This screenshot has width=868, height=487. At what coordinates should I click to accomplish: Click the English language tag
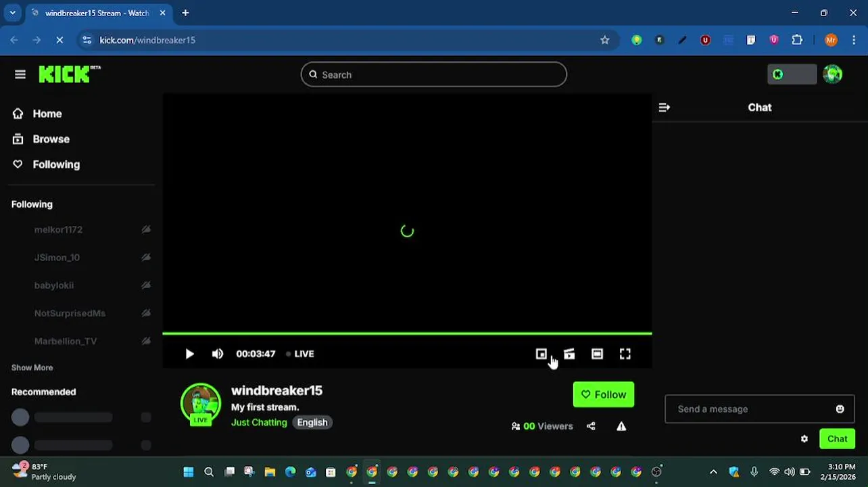click(x=312, y=422)
